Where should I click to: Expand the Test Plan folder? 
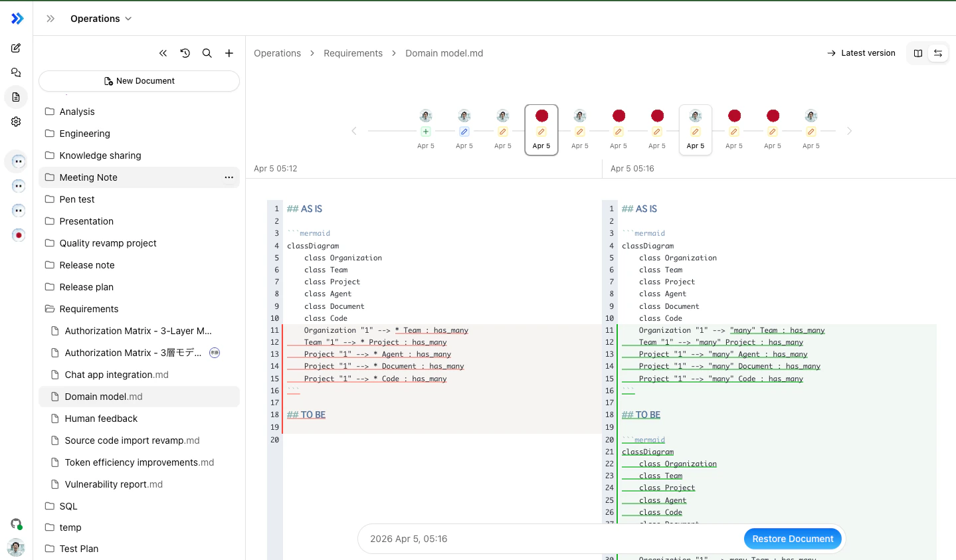point(139,549)
